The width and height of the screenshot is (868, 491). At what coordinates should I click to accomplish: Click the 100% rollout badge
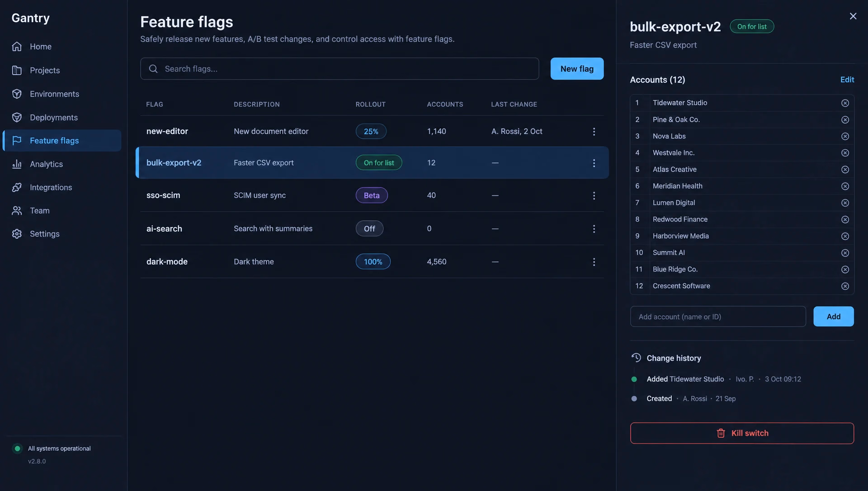[x=373, y=261]
